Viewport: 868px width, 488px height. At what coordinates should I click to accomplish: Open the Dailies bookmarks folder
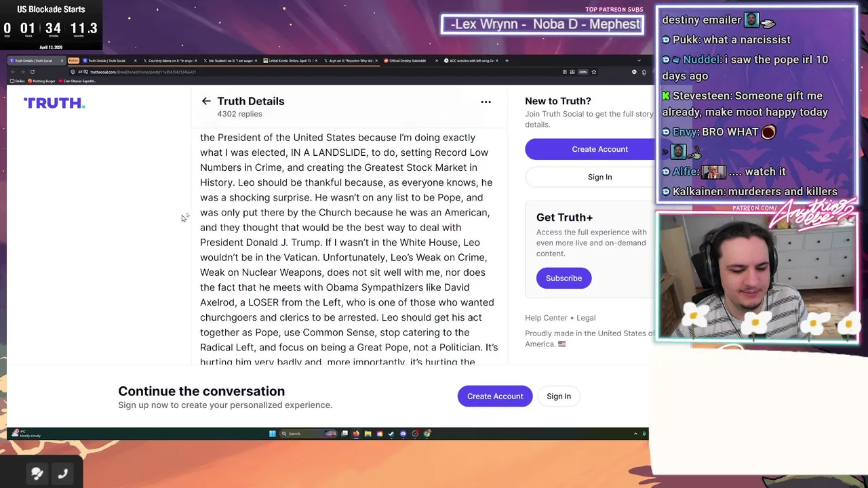click(18, 81)
